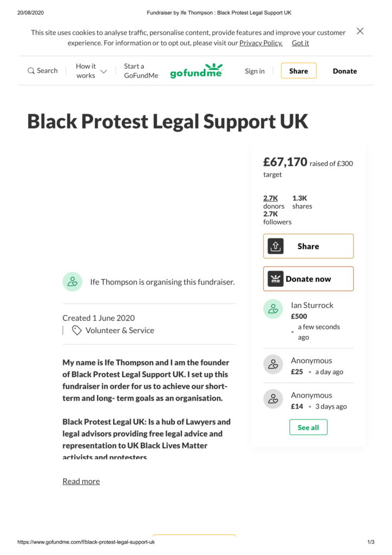
Task: Click Donate in the top navigation
Action: (x=345, y=71)
